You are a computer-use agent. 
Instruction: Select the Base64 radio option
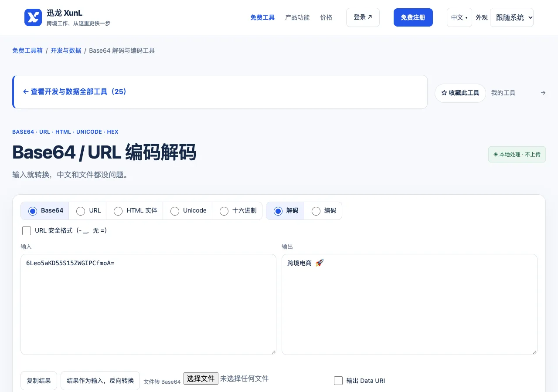point(33,211)
